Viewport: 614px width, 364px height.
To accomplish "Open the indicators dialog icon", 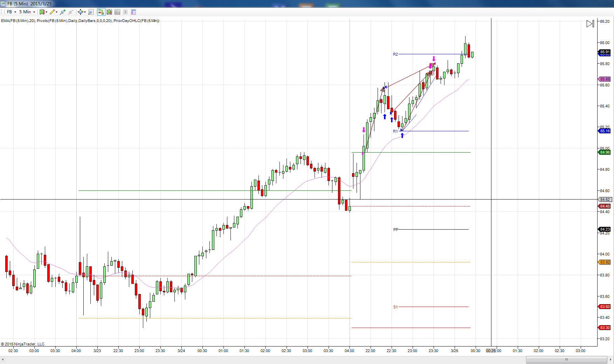I will point(117,12).
